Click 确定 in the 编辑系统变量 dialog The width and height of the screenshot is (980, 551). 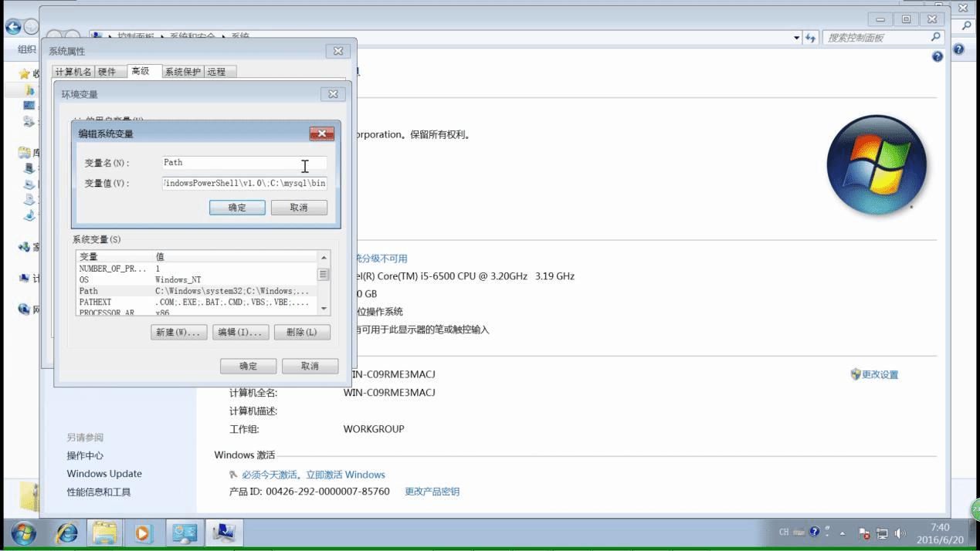pos(237,208)
